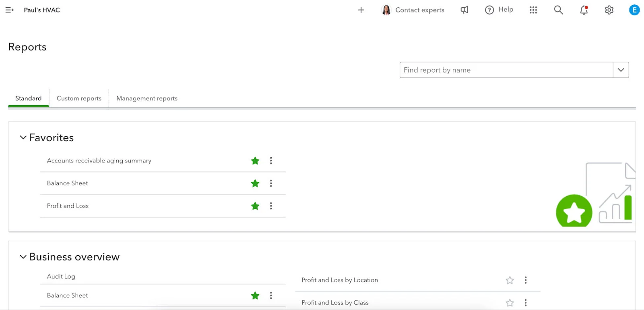Open the apps grid icon

(x=533, y=10)
